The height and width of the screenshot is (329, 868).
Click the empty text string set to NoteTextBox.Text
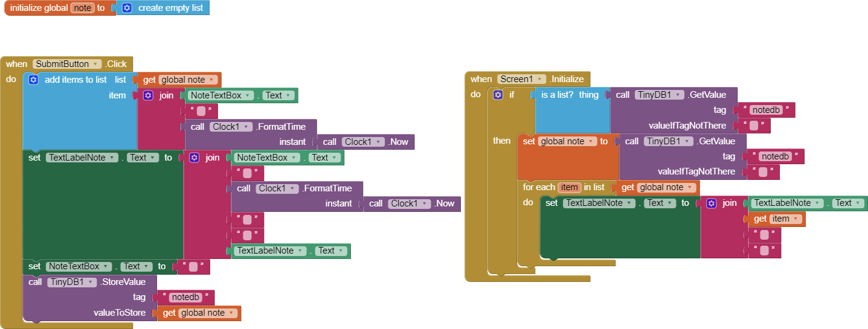(193, 266)
